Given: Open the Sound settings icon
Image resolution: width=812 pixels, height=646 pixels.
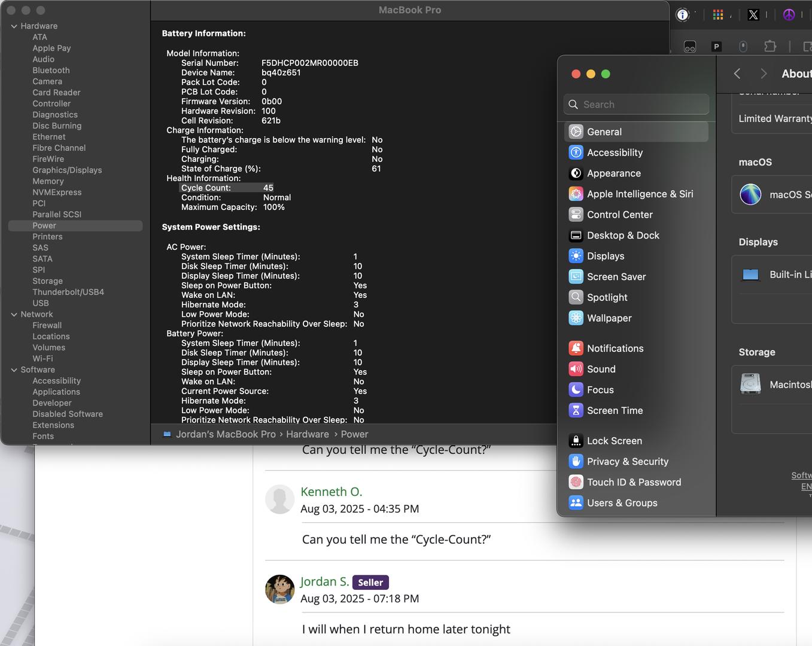Looking at the screenshot, I should (x=576, y=369).
